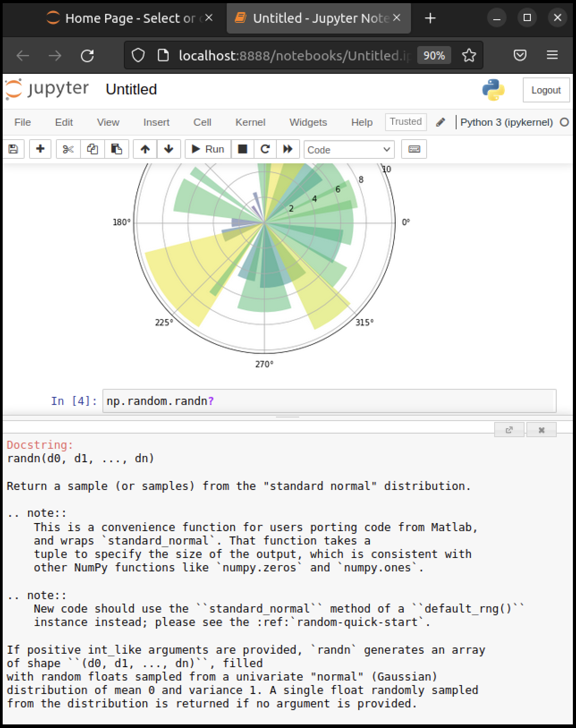This screenshot has width=576, height=728.
Task: Copy selected cells using the toolbar icon
Action: [93, 149]
